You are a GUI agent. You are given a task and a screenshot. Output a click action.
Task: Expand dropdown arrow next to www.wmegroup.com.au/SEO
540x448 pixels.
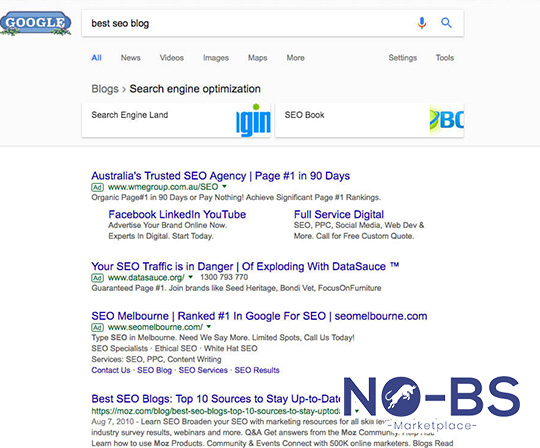[x=225, y=186]
